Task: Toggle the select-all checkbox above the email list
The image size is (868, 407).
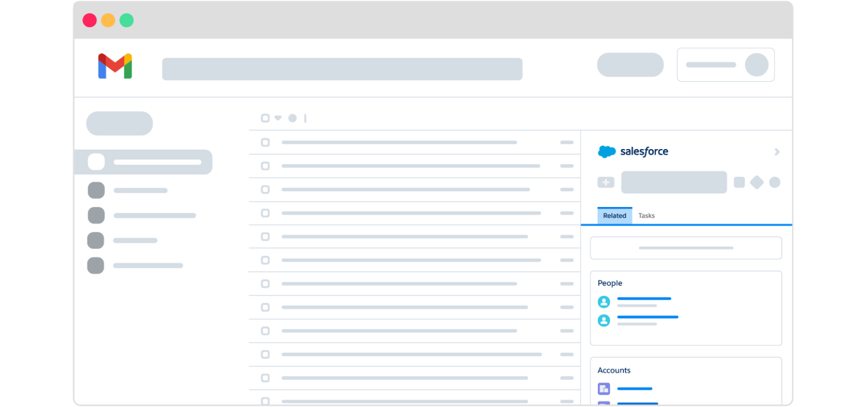Action: click(x=265, y=118)
